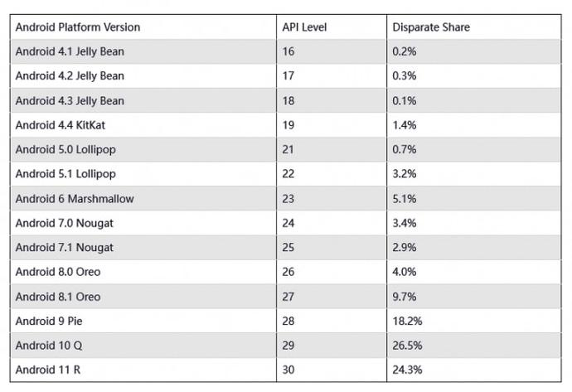This screenshot has width=572, height=392.
Task: Click the API level 16 cell
Action: pos(288,51)
